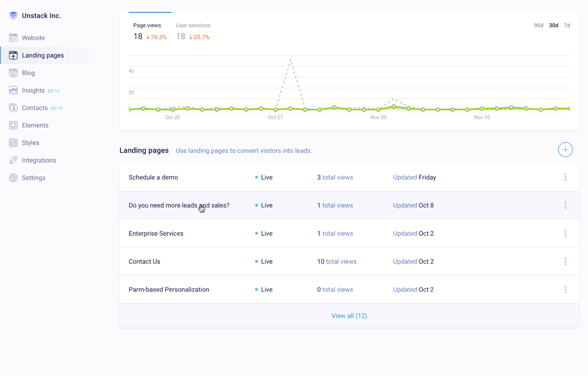
Task: Create a new landing page with plus button
Action: [x=565, y=149]
